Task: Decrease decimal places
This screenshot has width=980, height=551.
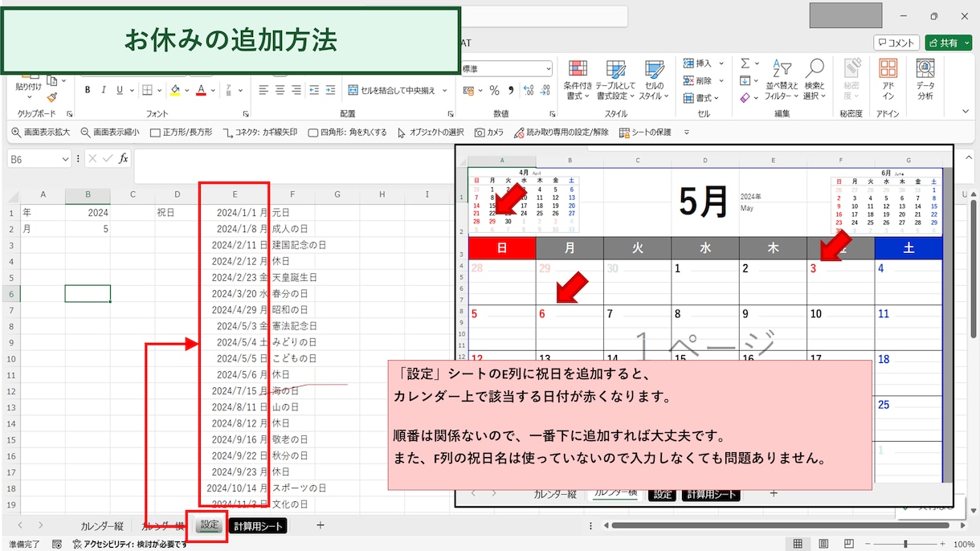Action: (x=544, y=90)
